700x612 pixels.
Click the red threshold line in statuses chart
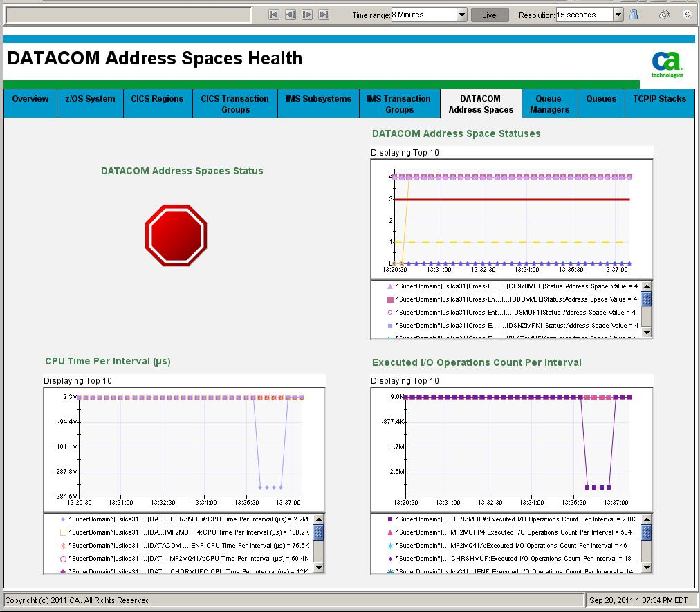513,199
